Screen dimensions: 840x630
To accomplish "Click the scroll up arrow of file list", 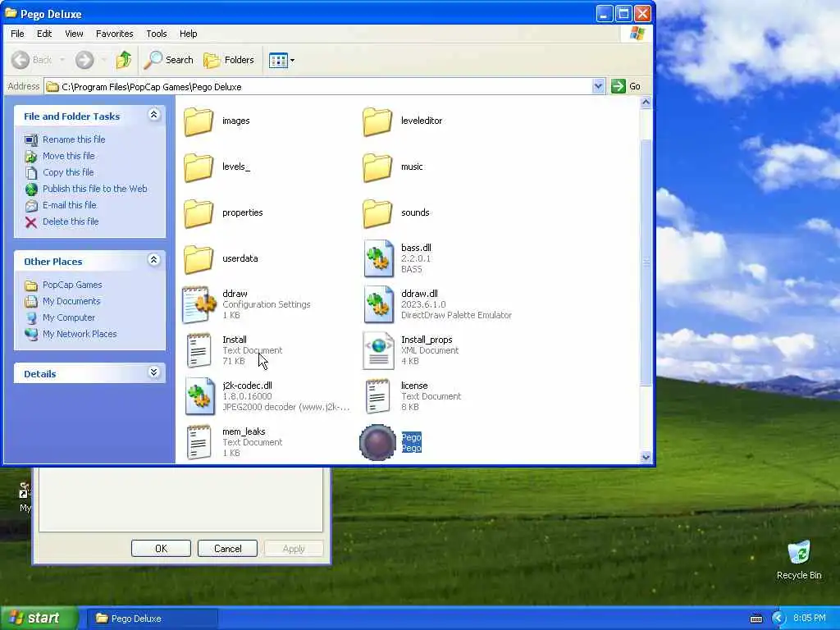I will (646, 102).
